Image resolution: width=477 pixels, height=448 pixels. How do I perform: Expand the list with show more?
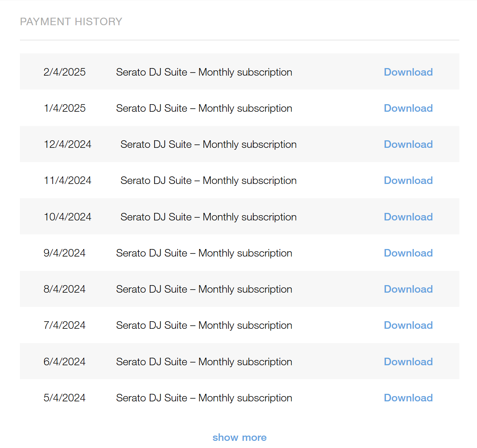(239, 437)
